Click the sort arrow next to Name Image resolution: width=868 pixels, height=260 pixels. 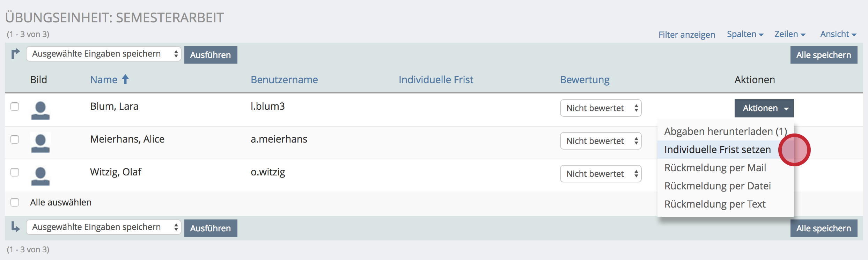[125, 79]
